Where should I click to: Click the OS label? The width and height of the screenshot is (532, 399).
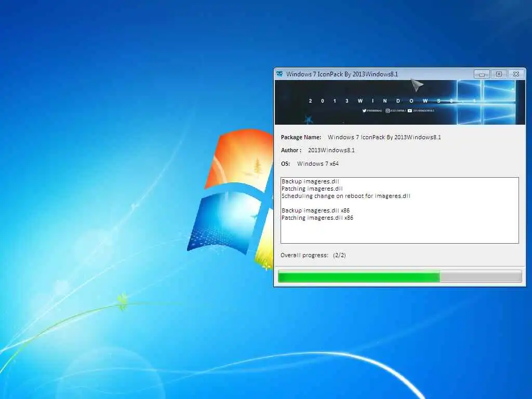(285, 164)
